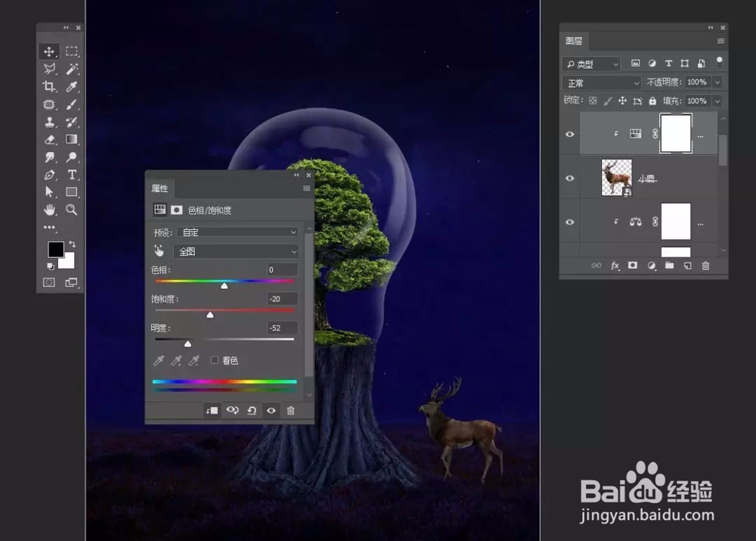Select the Pen tool
The image size is (756, 541).
click(49, 175)
